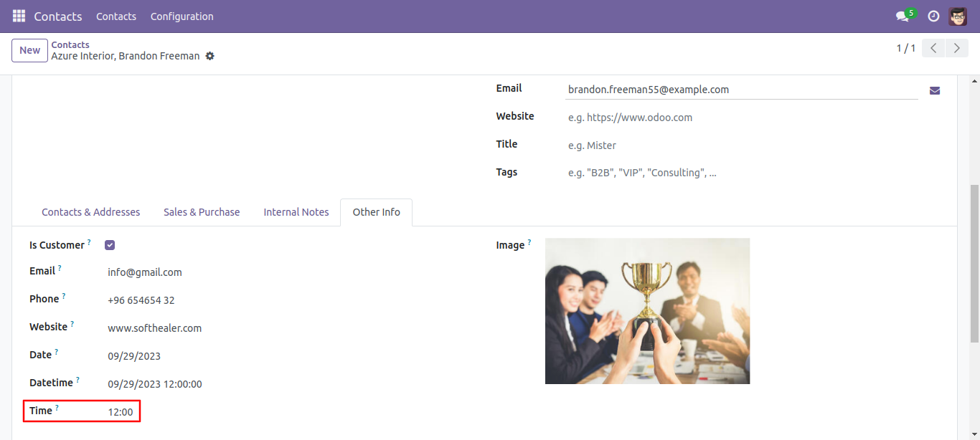Screen dimensions: 980x440
Task: Open the user avatar menu
Action: point(958,16)
